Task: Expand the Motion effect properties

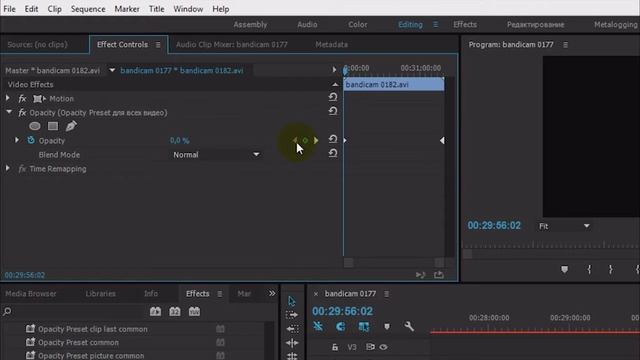Action: 8,98
